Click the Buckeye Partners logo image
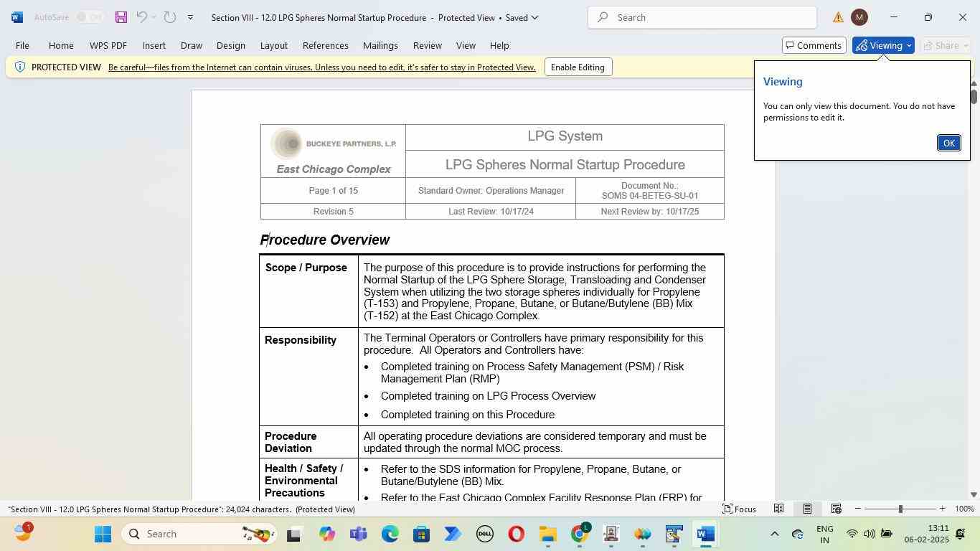The height and width of the screenshot is (551, 980). pyautogui.click(x=334, y=144)
